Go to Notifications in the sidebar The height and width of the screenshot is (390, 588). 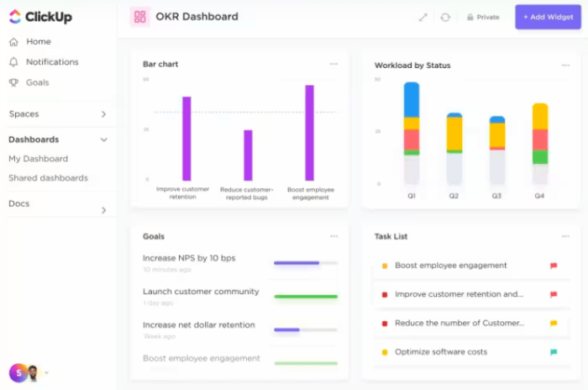[51, 62]
